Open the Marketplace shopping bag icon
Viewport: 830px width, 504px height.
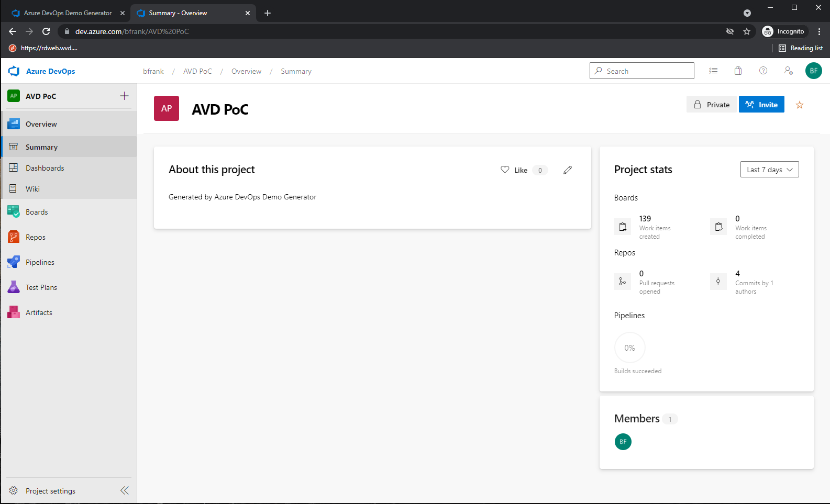tap(738, 71)
